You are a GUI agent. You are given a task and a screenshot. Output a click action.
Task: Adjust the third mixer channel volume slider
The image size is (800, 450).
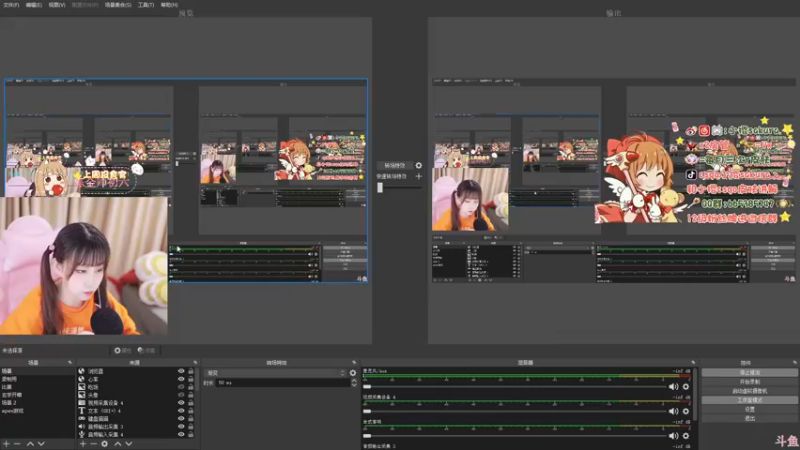tap(514, 436)
